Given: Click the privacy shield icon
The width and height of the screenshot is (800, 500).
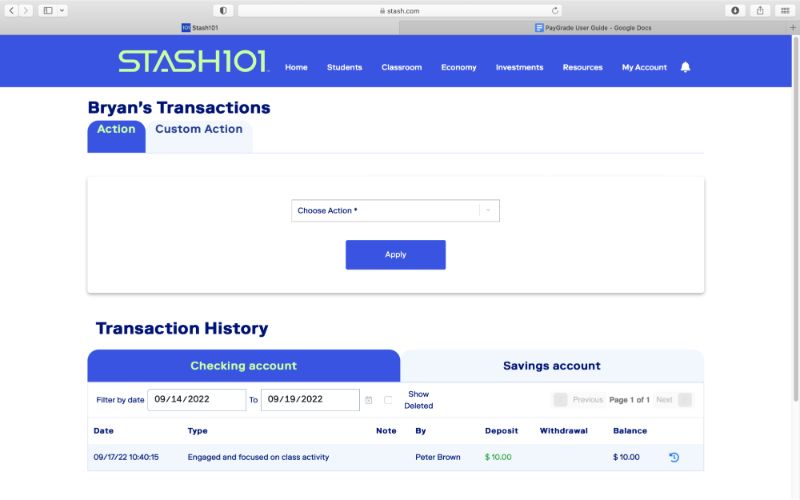Looking at the screenshot, I should (x=222, y=10).
